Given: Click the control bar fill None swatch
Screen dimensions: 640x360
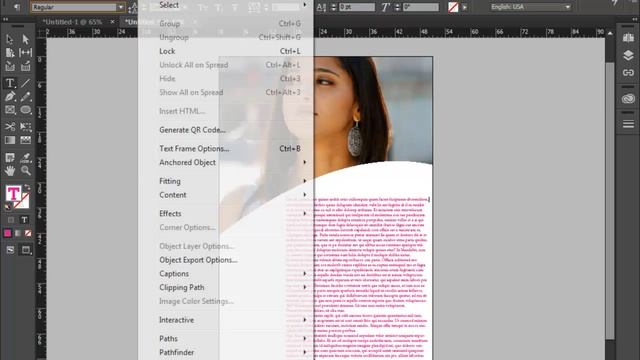Looking at the screenshot, I should [453, 7].
